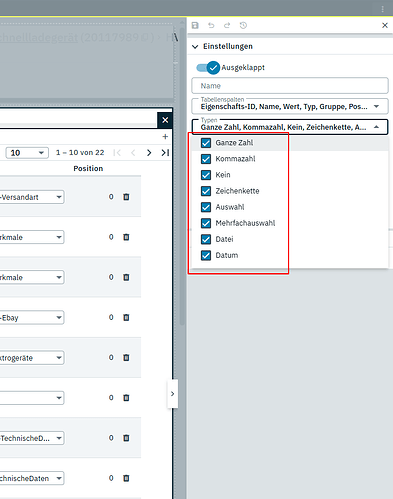Click the plus icon to add entry
The image size is (393, 499).
[x=165, y=137]
